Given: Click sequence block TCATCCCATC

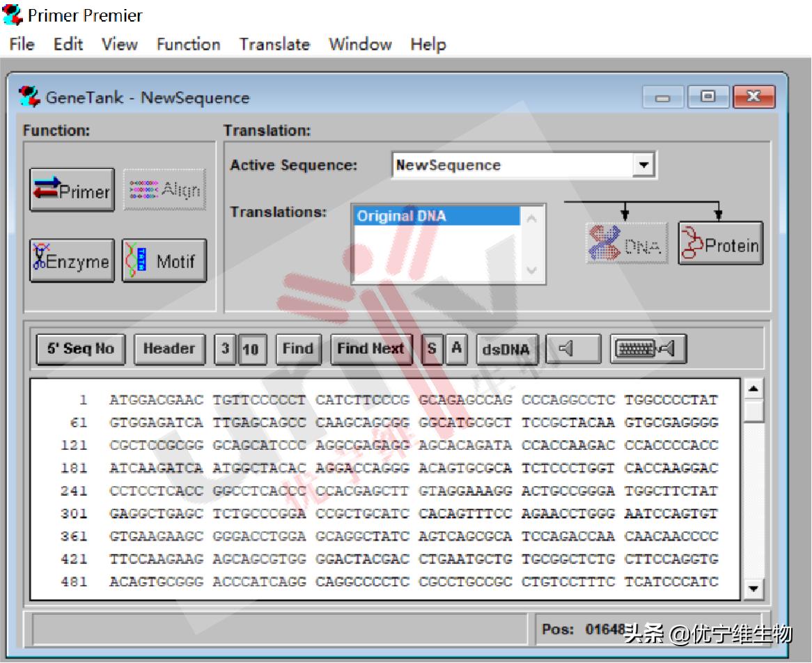Looking at the screenshot, I should point(671,582).
